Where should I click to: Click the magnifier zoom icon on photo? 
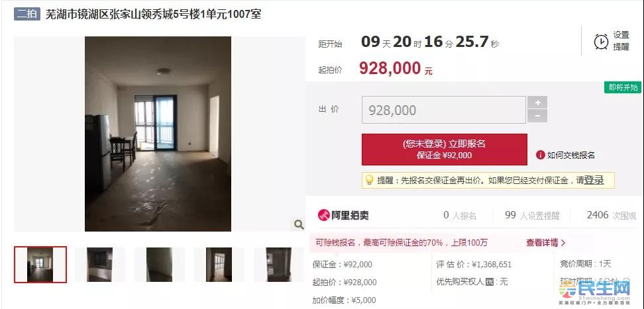coord(299,224)
